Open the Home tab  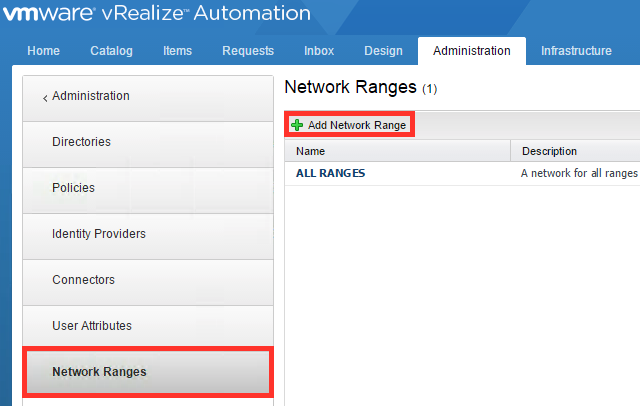pos(43,51)
